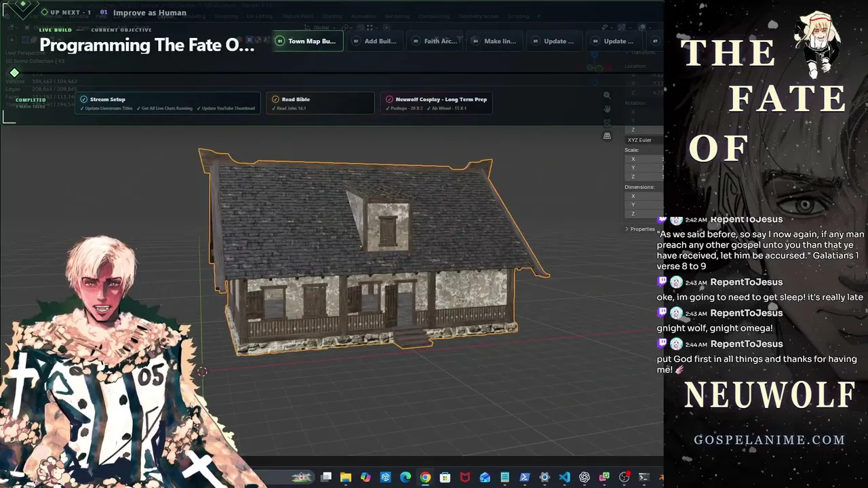868x488 pixels.
Task: Click the zoom magnifier icon in viewport
Action: coord(607,96)
